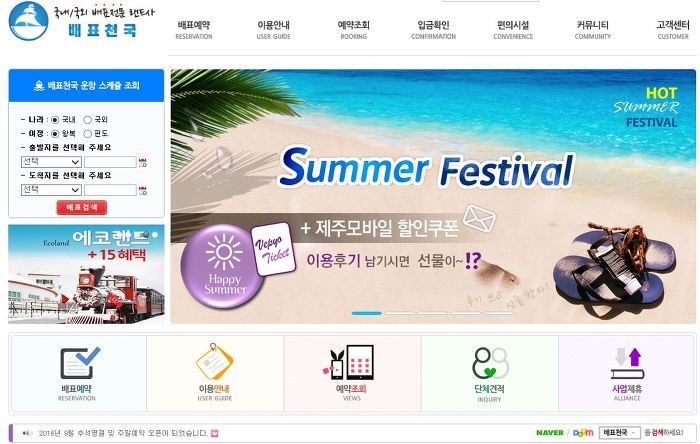Select the 편도 one-way radio button
The height and width of the screenshot is (444, 700).
coord(88,133)
